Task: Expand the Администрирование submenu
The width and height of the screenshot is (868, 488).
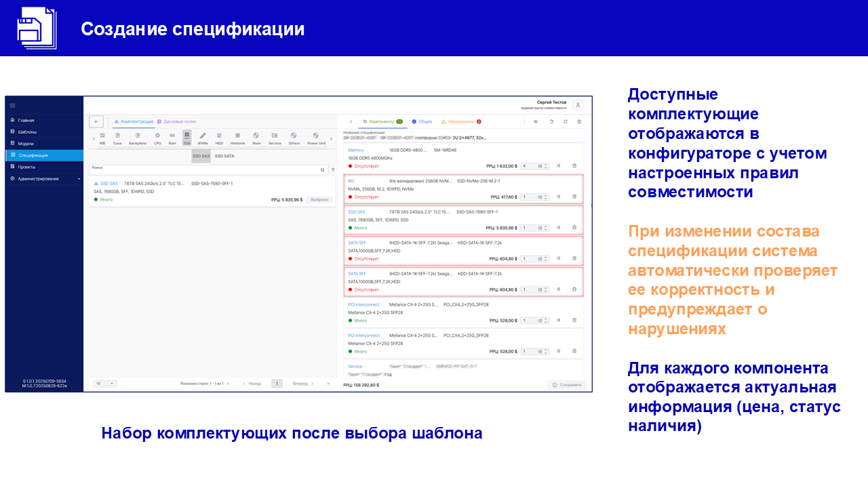Action: pyautogui.click(x=44, y=178)
